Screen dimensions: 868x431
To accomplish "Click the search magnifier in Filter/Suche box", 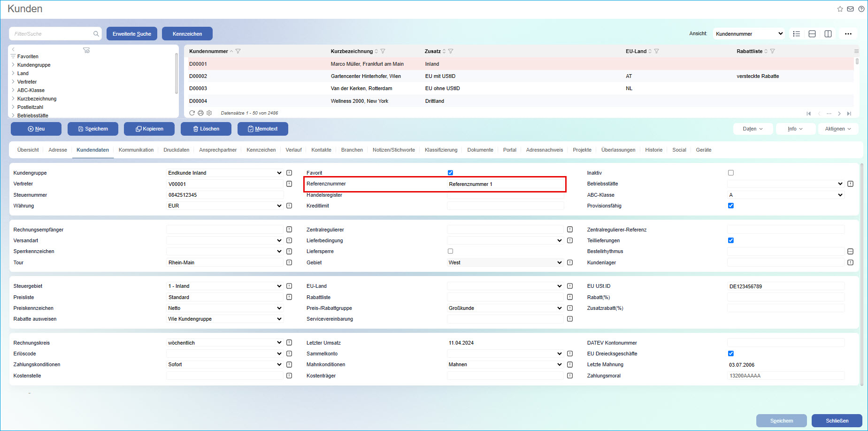I will (96, 34).
